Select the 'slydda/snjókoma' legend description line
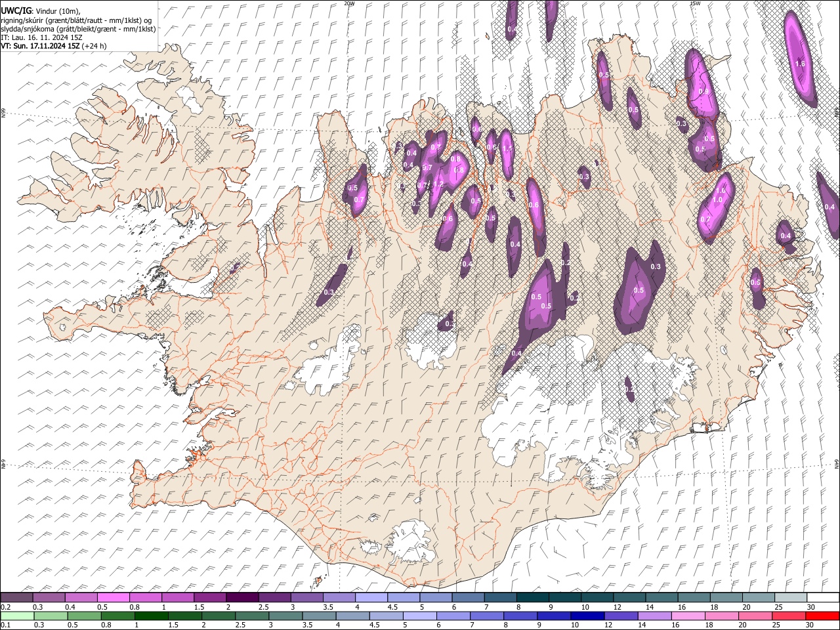 pyautogui.click(x=78, y=29)
